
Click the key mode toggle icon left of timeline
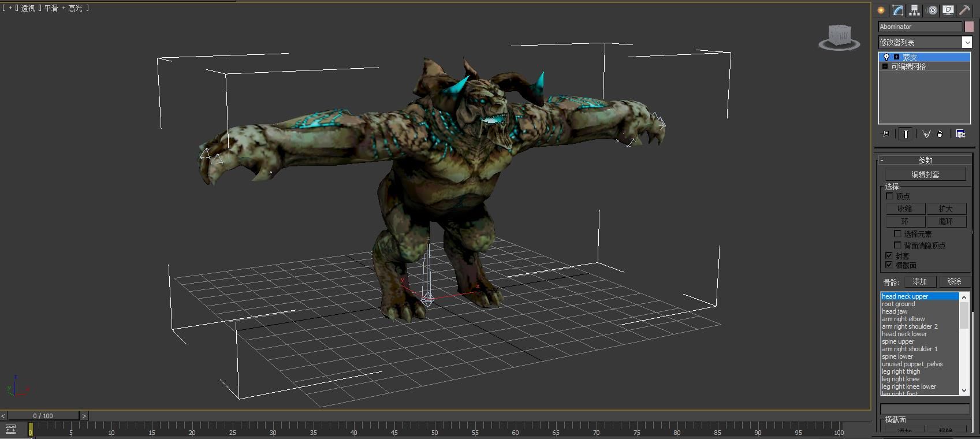(10, 429)
